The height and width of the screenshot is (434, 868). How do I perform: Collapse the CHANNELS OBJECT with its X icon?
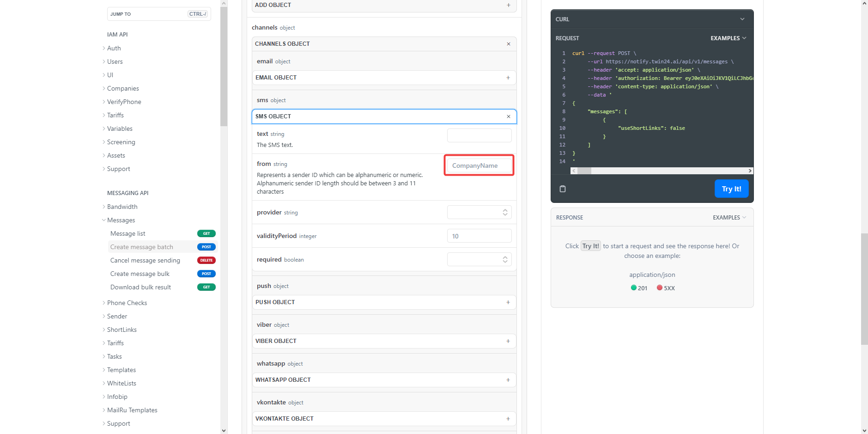[x=508, y=44]
